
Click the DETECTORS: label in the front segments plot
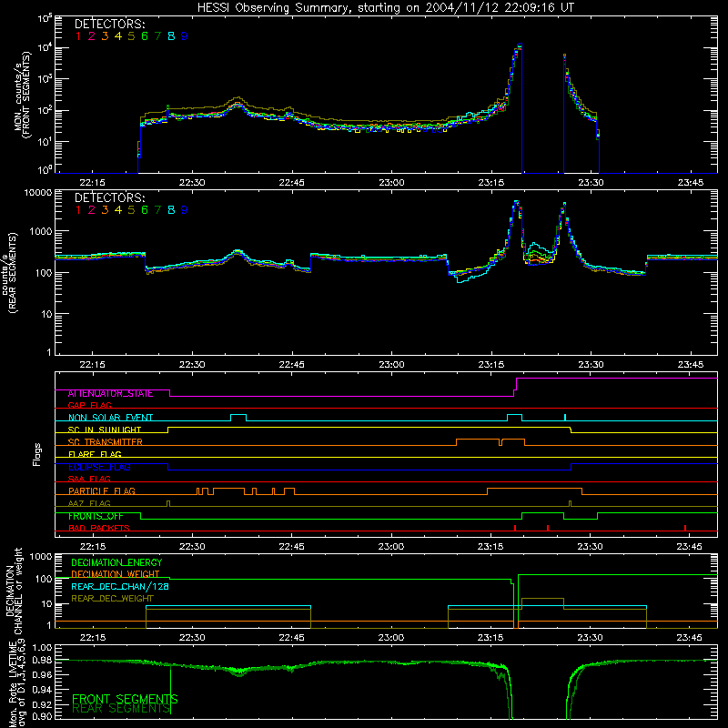(x=110, y=25)
